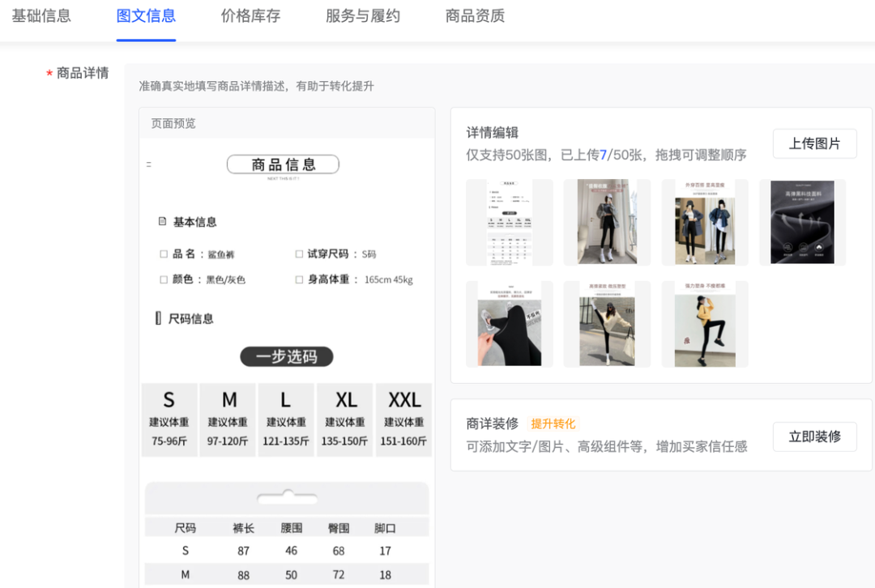This screenshot has width=875, height=588.
Task: Select the size chart thumbnail in 详情编辑
Action: click(509, 222)
